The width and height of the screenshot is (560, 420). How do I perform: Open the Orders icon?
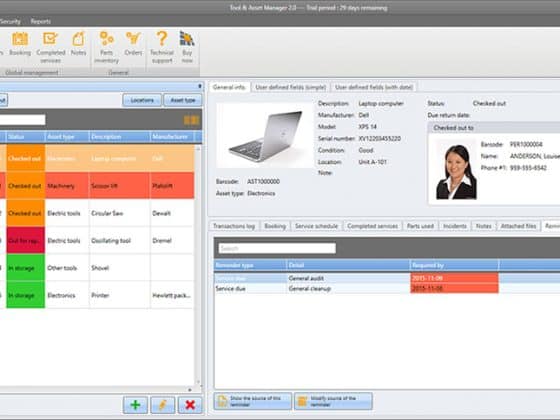133,44
